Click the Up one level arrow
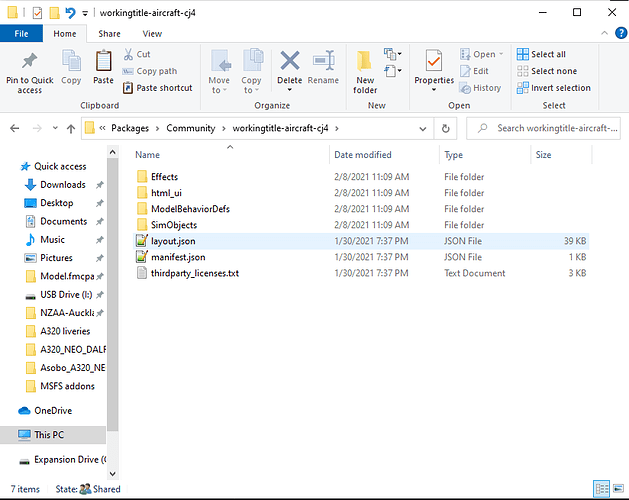Screen dimensions: 629x500 point(71,128)
